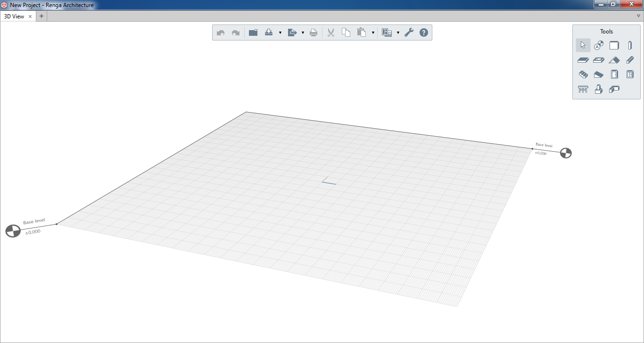The height and width of the screenshot is (343, 644).
Task: Click the Copy icon
Action: [346, 33]
